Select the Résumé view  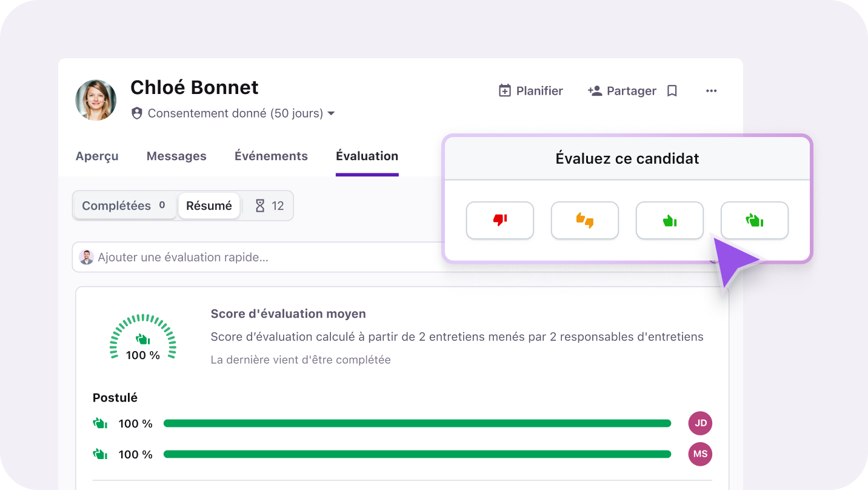pos(209,206)
